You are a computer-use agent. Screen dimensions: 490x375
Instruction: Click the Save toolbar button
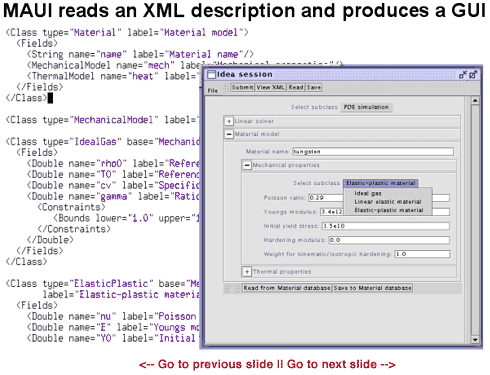coord(314,87)
